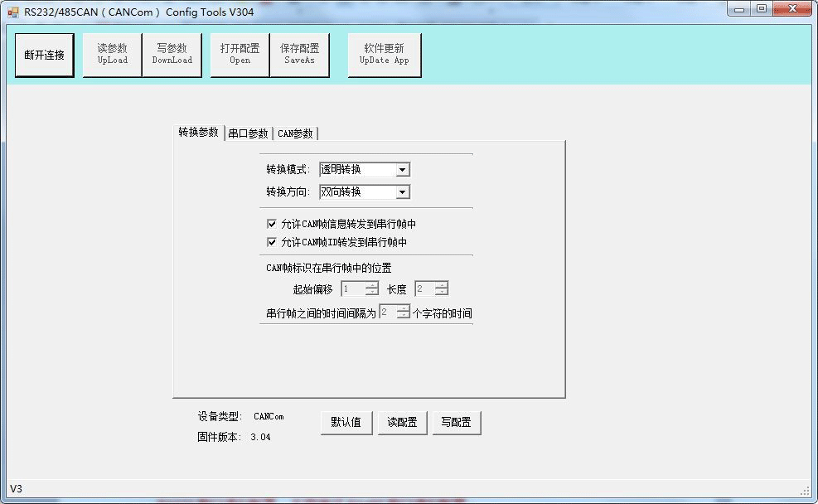Click the serial frame time interval field
The image size is (818, 504).
point(388,313)
